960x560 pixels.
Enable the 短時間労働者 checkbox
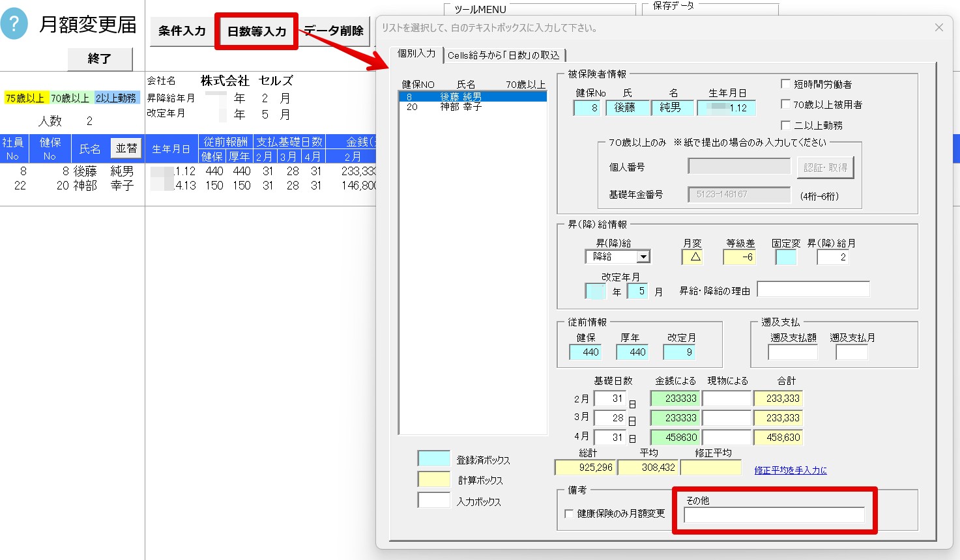pyautogui.click(x=786, y=84)
